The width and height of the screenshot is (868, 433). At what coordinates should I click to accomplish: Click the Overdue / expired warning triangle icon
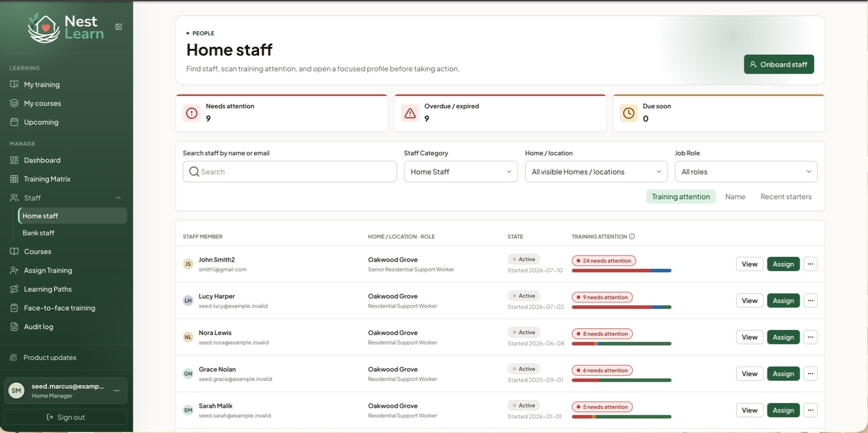coord(410,113)
